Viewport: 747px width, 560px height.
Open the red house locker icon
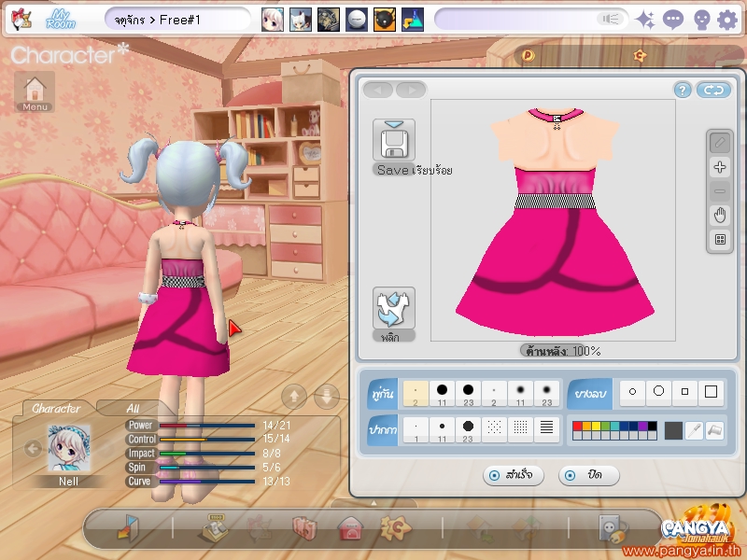coord(350,527)
